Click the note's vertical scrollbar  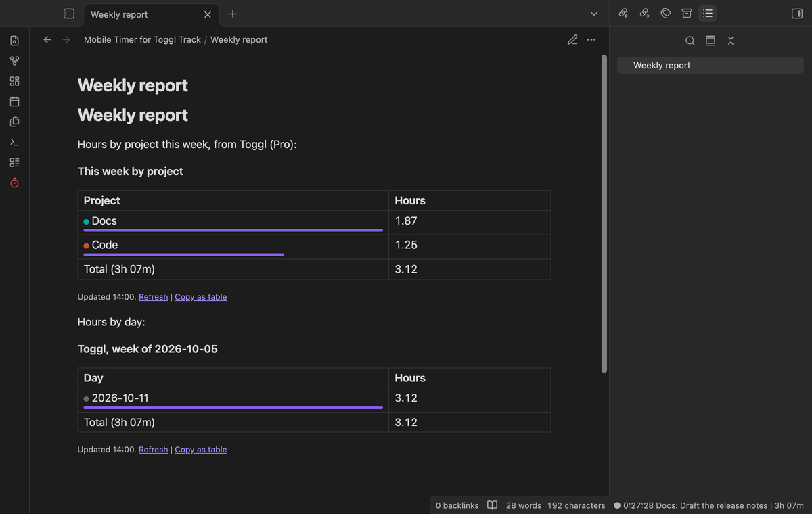(604, 214)
